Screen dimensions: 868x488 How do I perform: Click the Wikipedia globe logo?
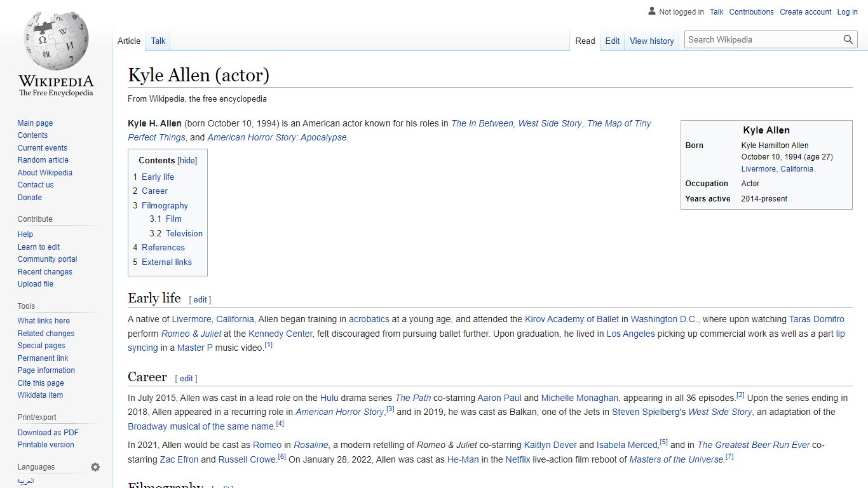point(56,40)
